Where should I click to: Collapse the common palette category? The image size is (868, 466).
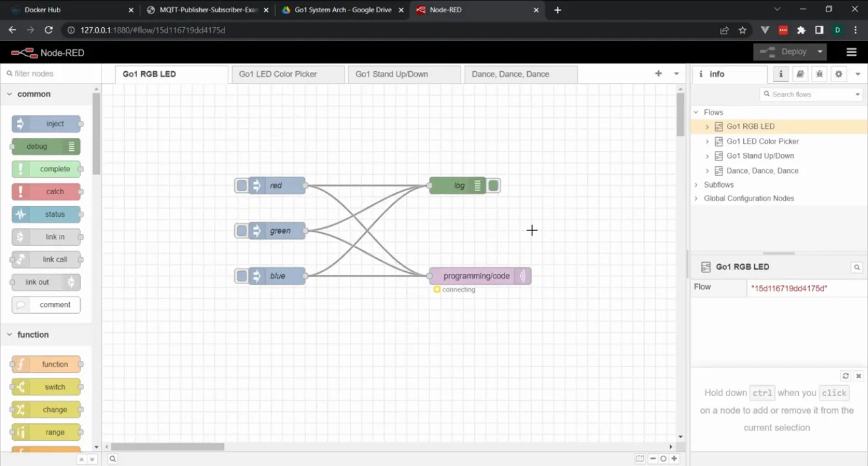(10, 94)
